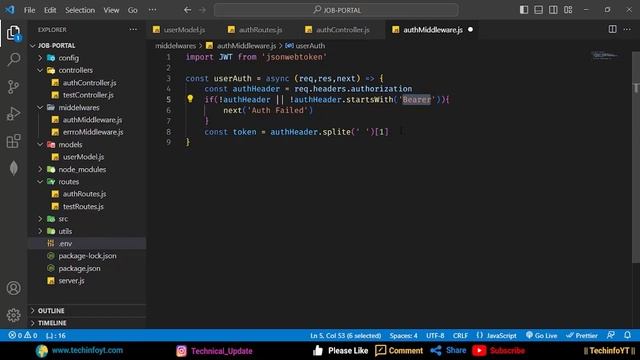Click the VS Code logo icon
Viewport: 640px width, 360px height.
click(10, 10)
